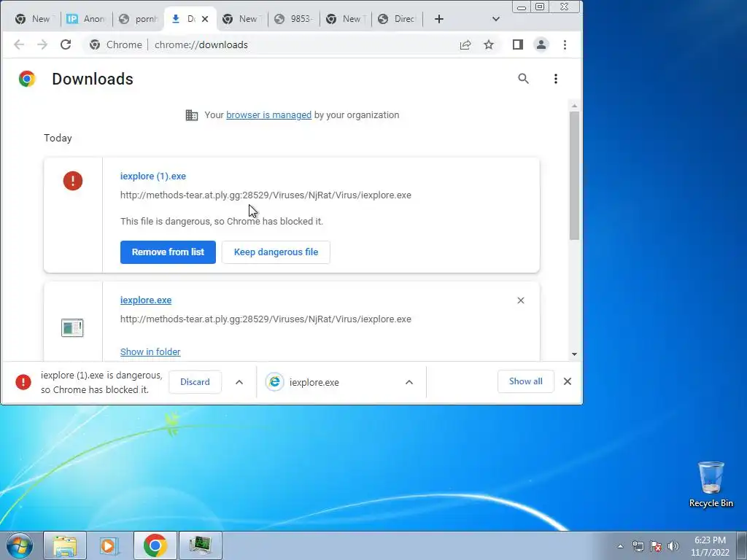Click the downloads page scrollbar thumb

[x=574, y=175]
